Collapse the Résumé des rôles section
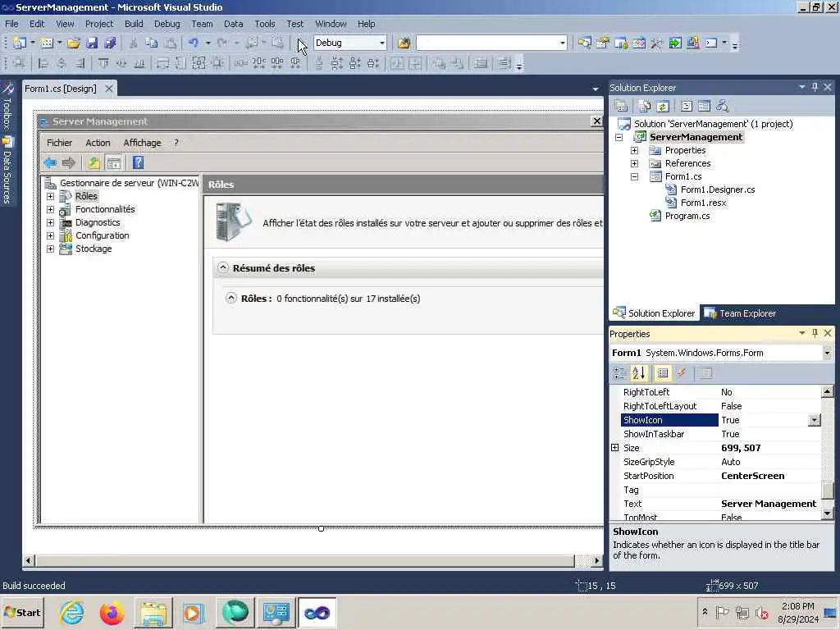The height and width of the screenshot is (630, 840). coord(223,267)
